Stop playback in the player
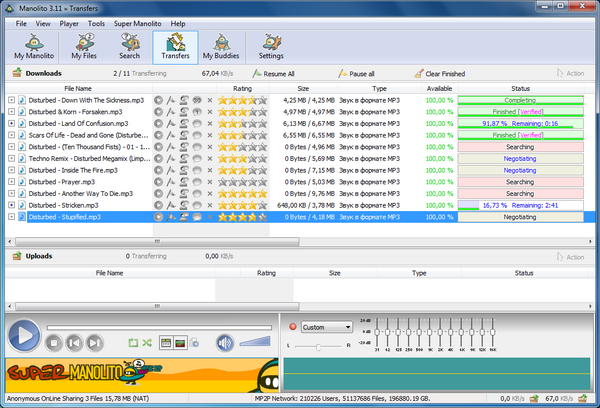 pyautogui.click(x=54, y=343)
